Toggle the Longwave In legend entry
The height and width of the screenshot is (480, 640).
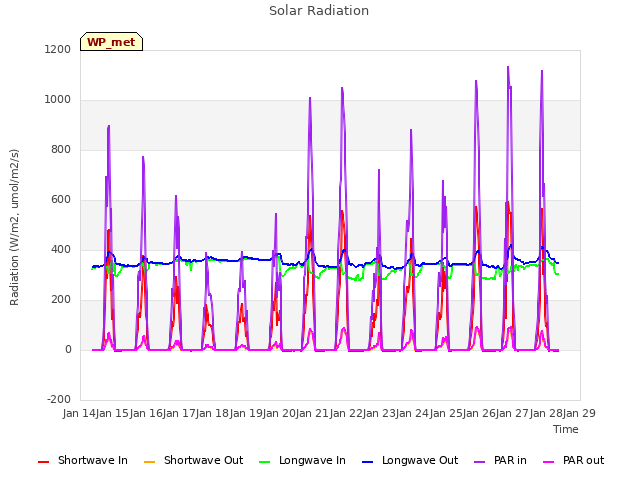(302, 460)
